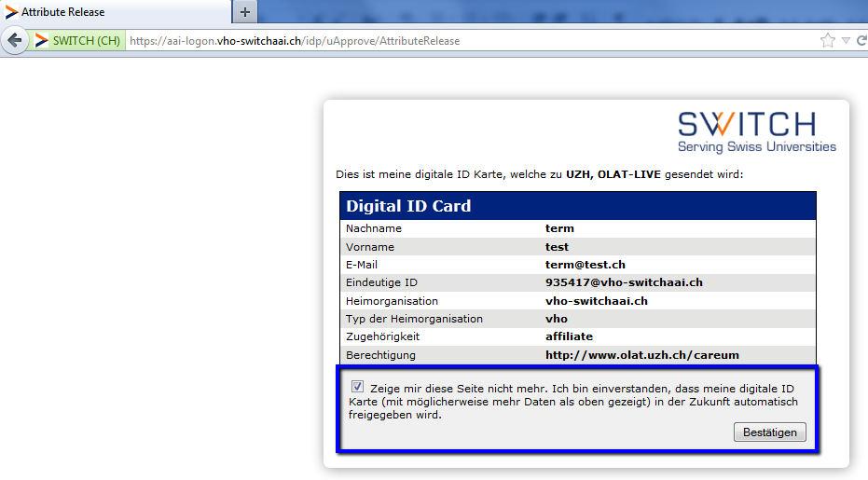Bookmark this page with the star icon
The width and height of the screenshot is (868, 480).
point(828,40)
